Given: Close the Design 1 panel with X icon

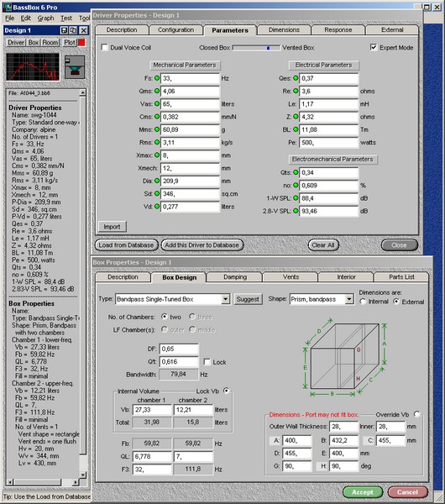Looking at the screenshot, I should click(x=83, y=30).
